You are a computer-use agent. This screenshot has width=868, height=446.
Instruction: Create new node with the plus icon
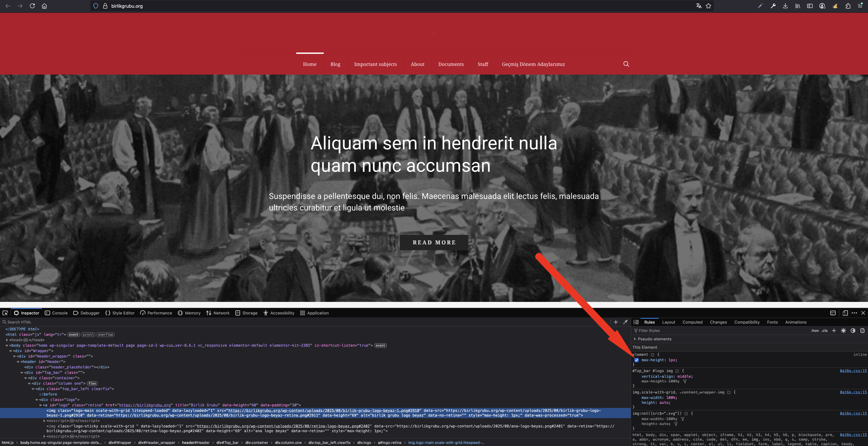[616, 322]
